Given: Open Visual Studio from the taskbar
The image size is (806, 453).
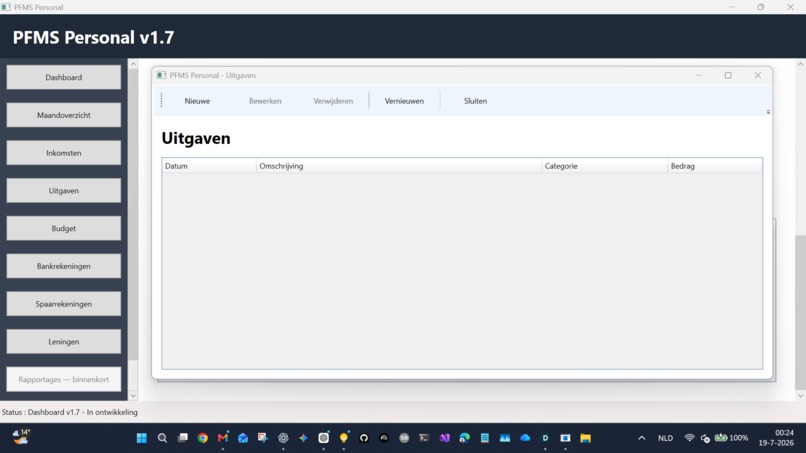Looking at the screenshot, I should (445, 438).
